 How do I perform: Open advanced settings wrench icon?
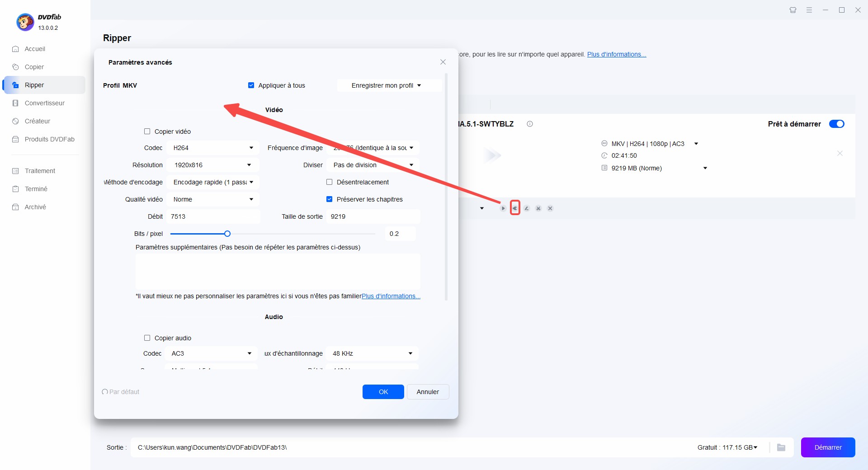(515, 208)
